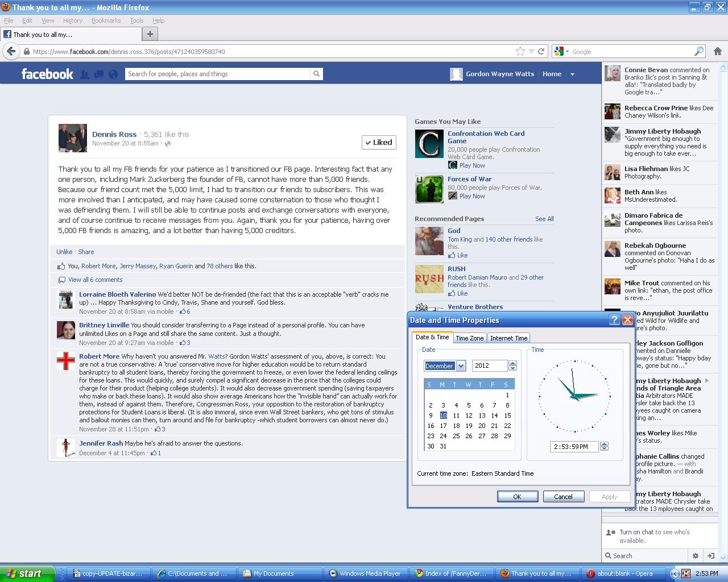Image resolution: width=728 pixels, height=582 pixels.
Task: Click the year field showing 2012
Action: pos(490,366)
